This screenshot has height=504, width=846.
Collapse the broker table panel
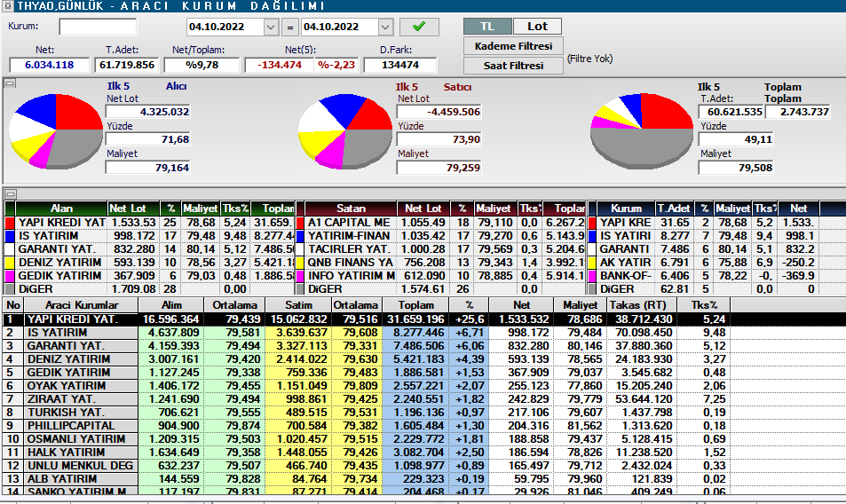[x=10, y=193]
